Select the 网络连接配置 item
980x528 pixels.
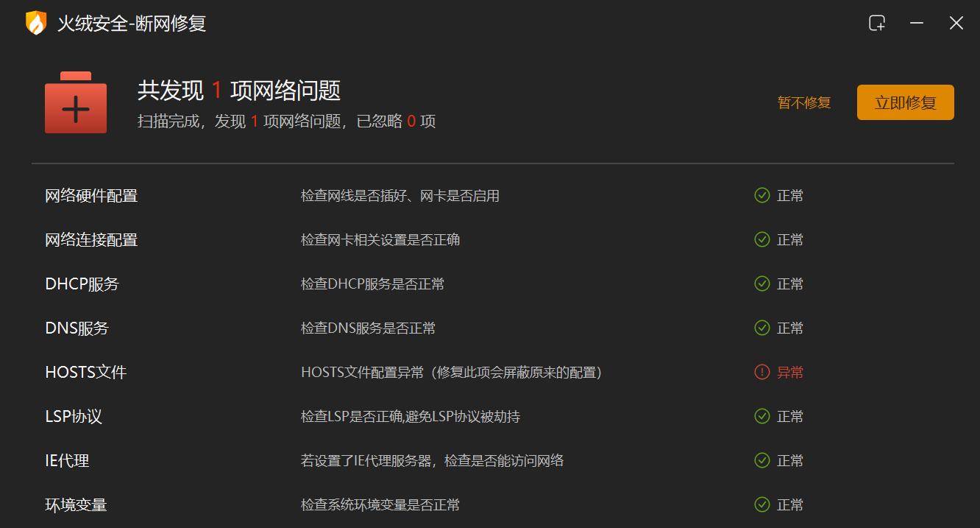pos(91,240)
